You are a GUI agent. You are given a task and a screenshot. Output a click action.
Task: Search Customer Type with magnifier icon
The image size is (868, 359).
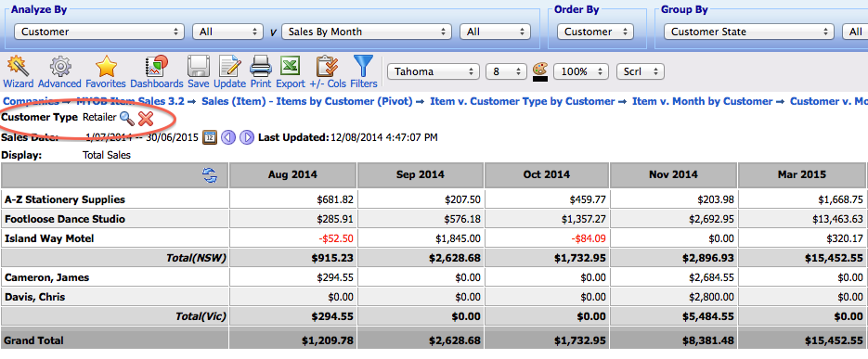127,118
